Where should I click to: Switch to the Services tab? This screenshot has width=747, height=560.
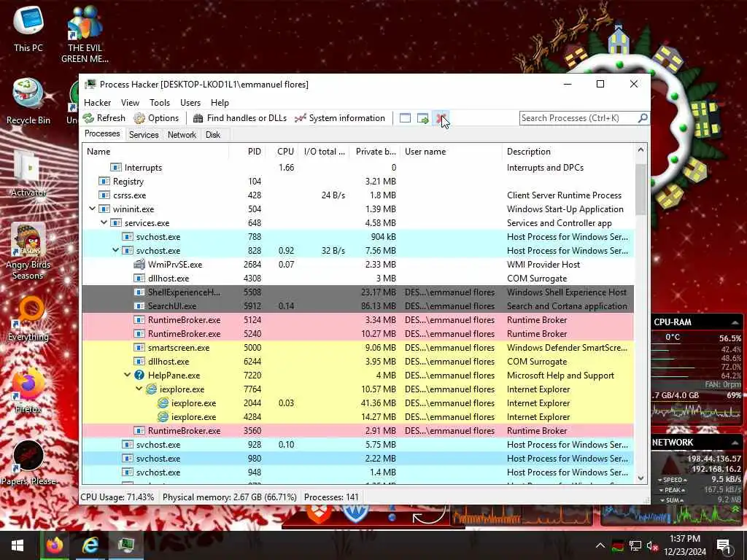tap(144, 135)
